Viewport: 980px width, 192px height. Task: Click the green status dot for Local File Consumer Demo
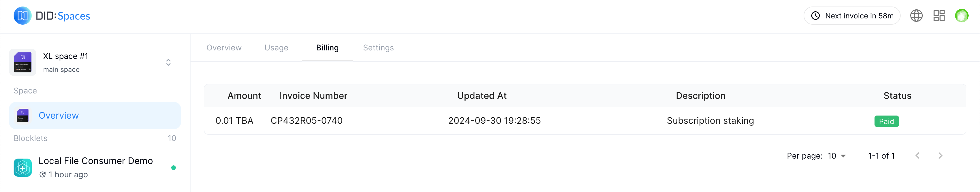click(174, 168)
